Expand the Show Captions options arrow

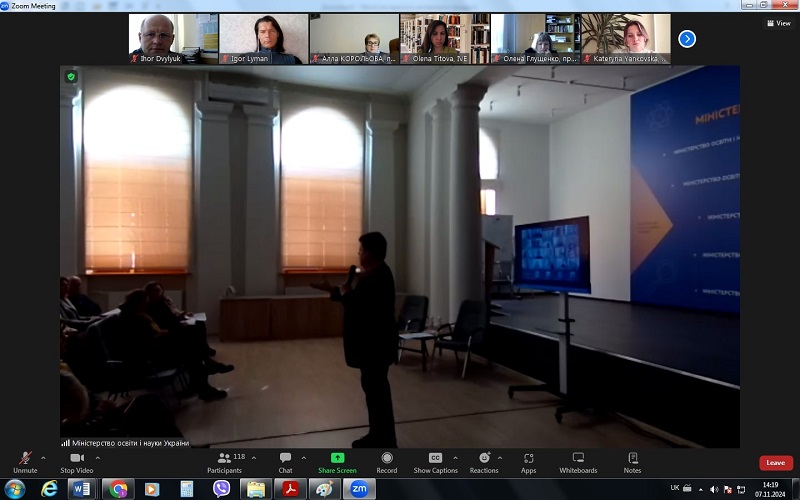455,458
